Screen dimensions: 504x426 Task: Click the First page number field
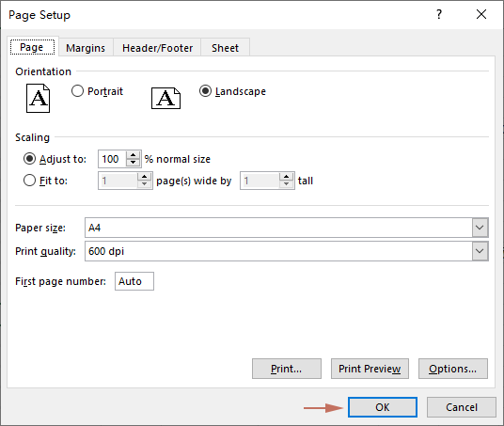[134, 281]
